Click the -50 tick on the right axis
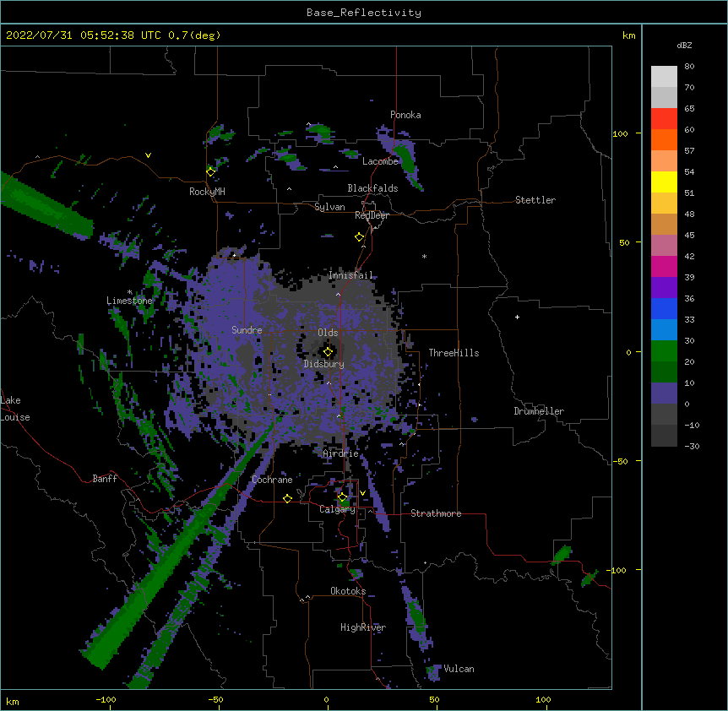The image size is (728, 711). [620, 461]
